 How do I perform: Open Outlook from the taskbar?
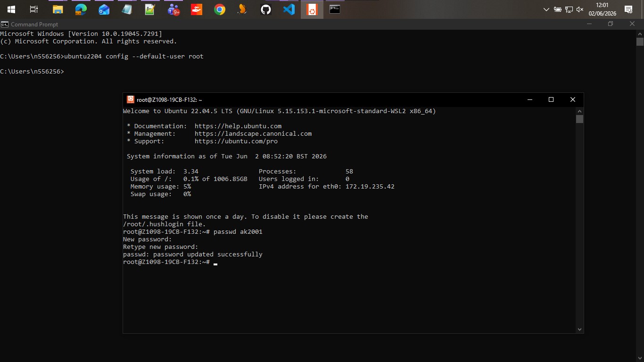(104, 9)
